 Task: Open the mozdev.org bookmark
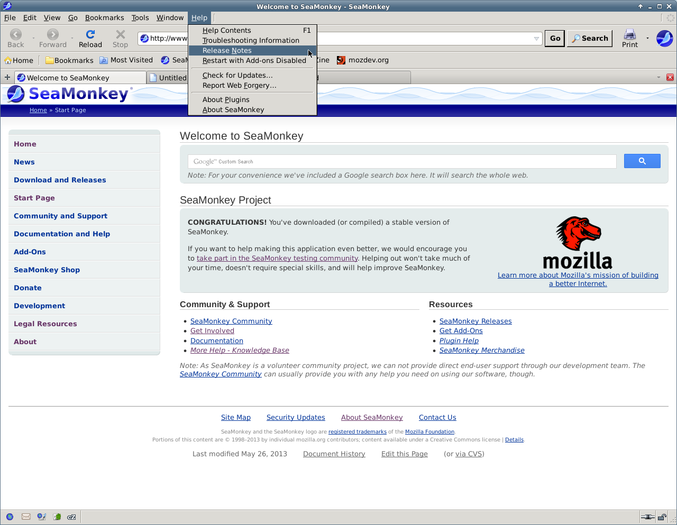click(363, 60)
